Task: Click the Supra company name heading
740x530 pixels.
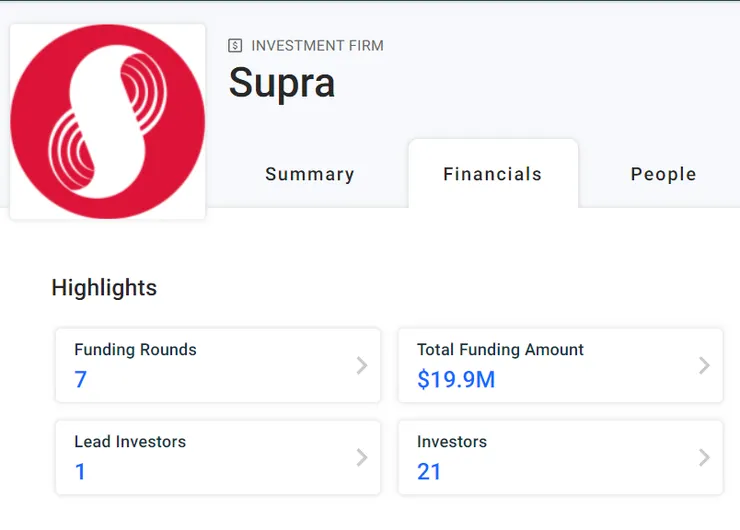Action: 282,83
